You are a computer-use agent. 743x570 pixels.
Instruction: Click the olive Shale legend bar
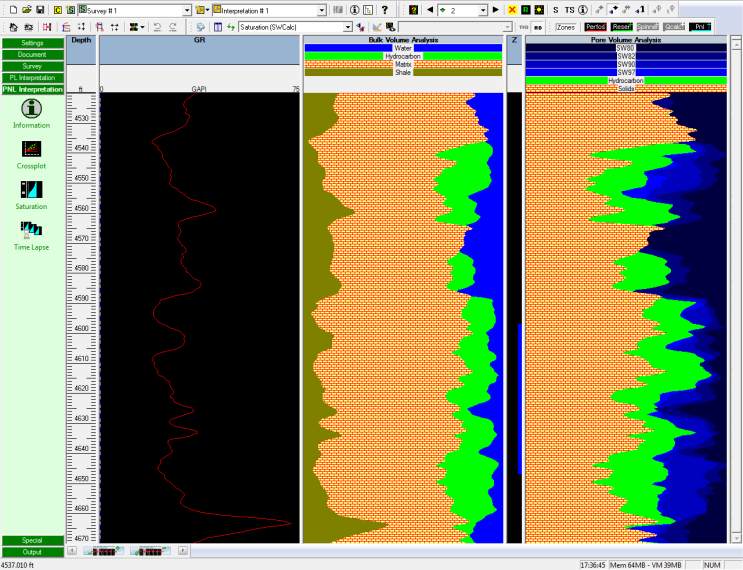(x=403, y=72)
